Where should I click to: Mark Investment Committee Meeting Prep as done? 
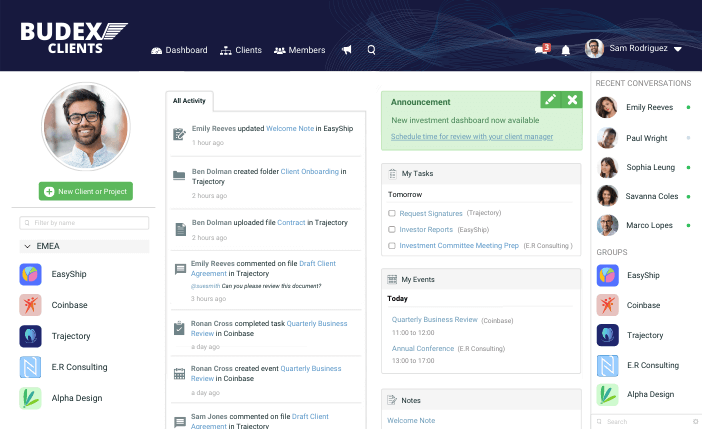click(x=392, y=245)
